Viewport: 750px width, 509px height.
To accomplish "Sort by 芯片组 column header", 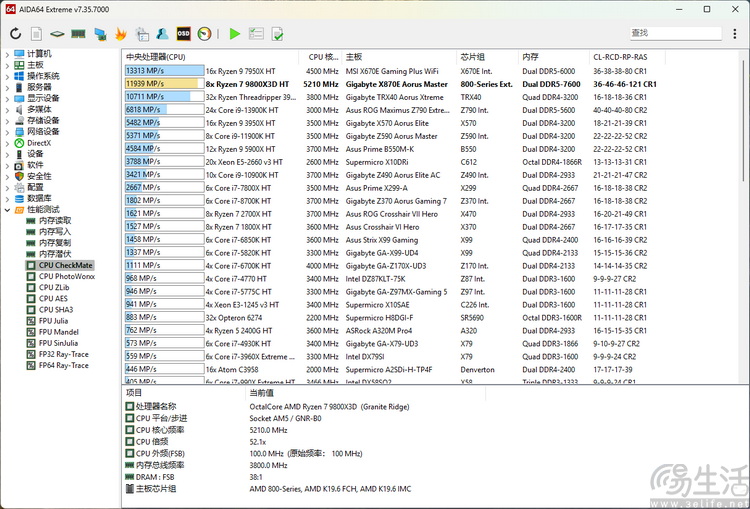I will point(487,57).
